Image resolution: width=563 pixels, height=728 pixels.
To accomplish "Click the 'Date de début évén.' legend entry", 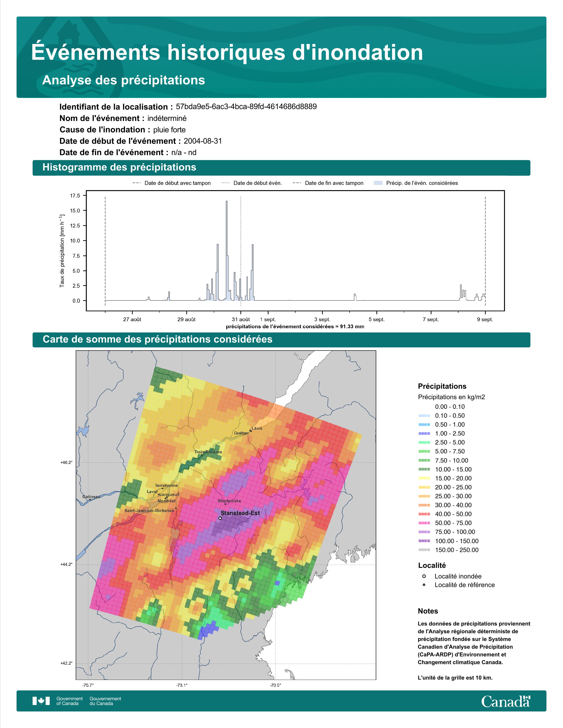I will pyautogui.click(x=251, y=183).
